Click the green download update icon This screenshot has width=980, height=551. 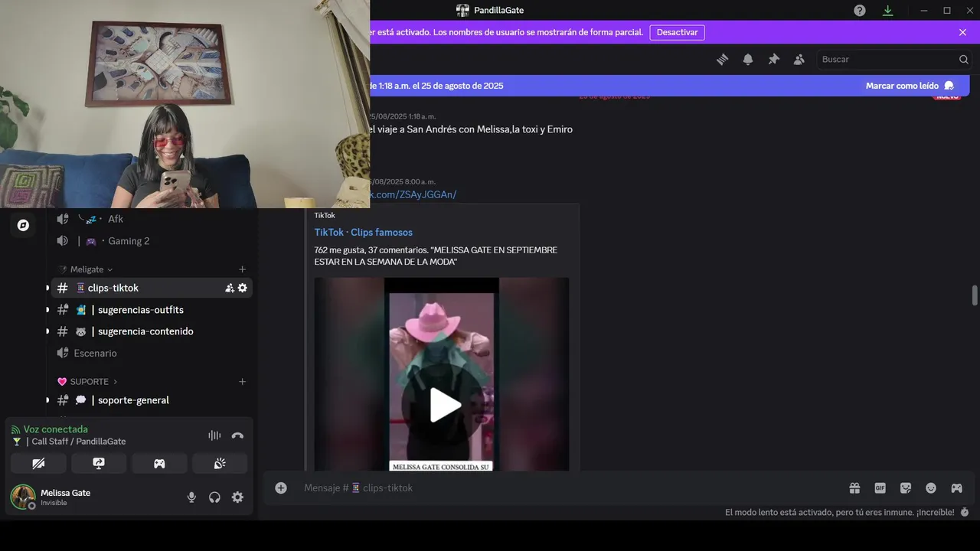coord(887,11)
